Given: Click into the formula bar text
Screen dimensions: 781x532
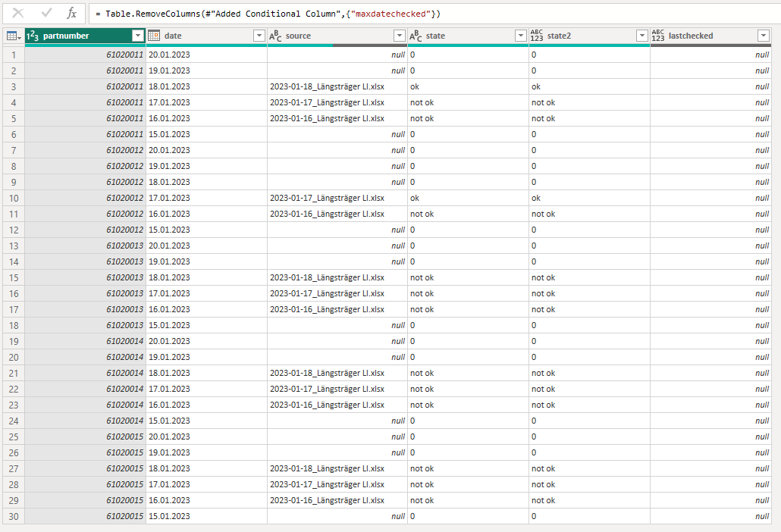Looking at the screenshot, I should pyautogui.click(x=268, y=14).
